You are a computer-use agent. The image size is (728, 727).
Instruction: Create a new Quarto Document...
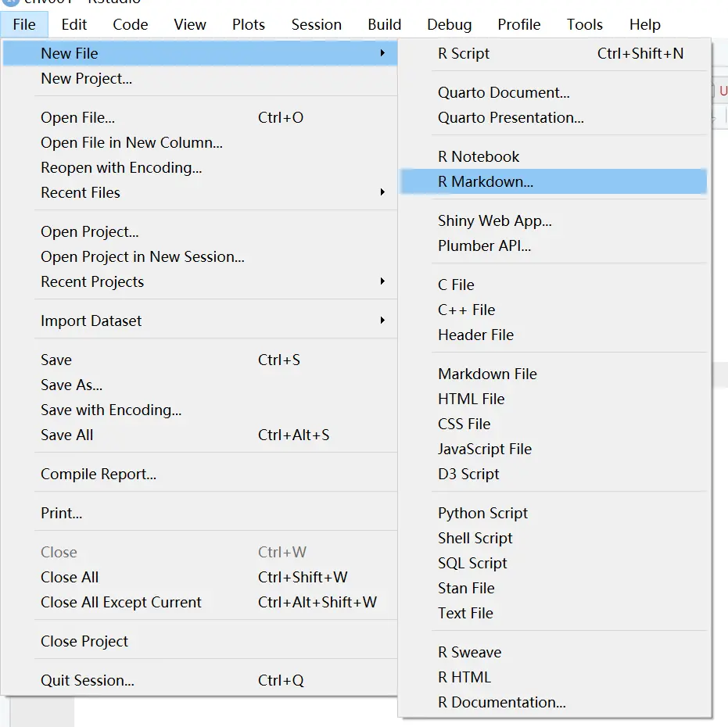point(554,92)
